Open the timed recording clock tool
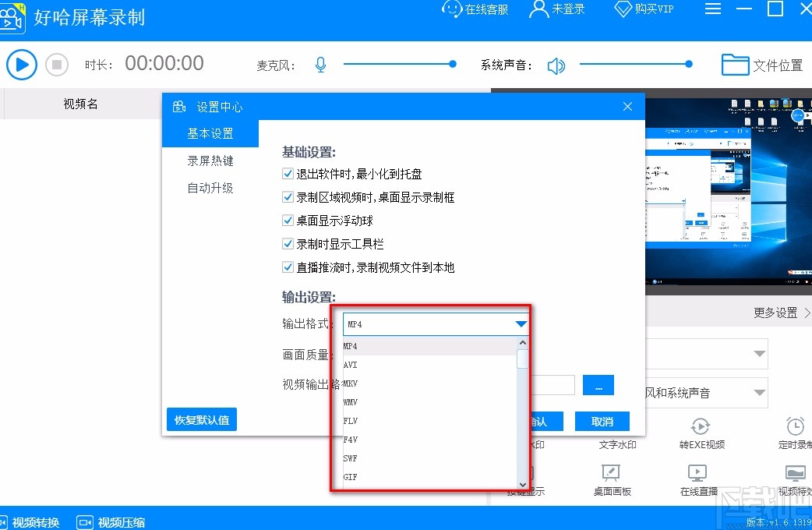The width and height of the screenshot is (812, 530). click(796, 433)
